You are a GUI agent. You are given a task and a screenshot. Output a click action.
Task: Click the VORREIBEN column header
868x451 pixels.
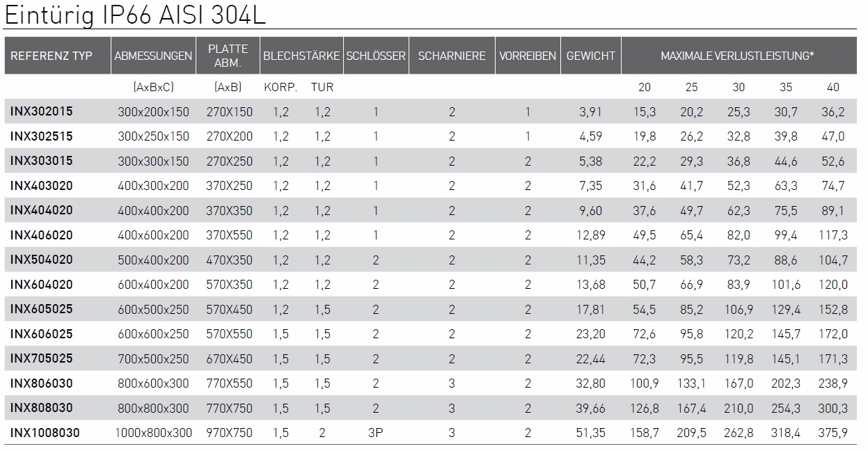pos(528,56)
